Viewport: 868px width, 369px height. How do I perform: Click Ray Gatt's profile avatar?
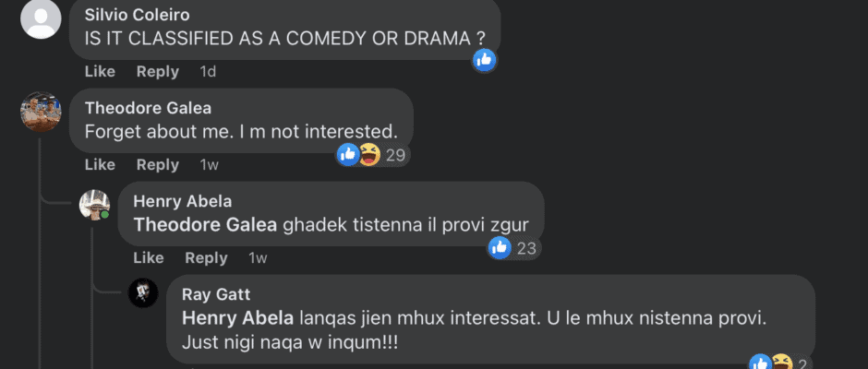(x=143, y=293)
